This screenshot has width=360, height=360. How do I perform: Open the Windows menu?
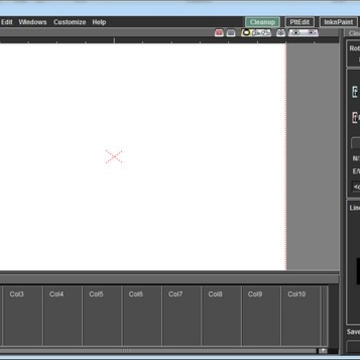tap(33, 22)
